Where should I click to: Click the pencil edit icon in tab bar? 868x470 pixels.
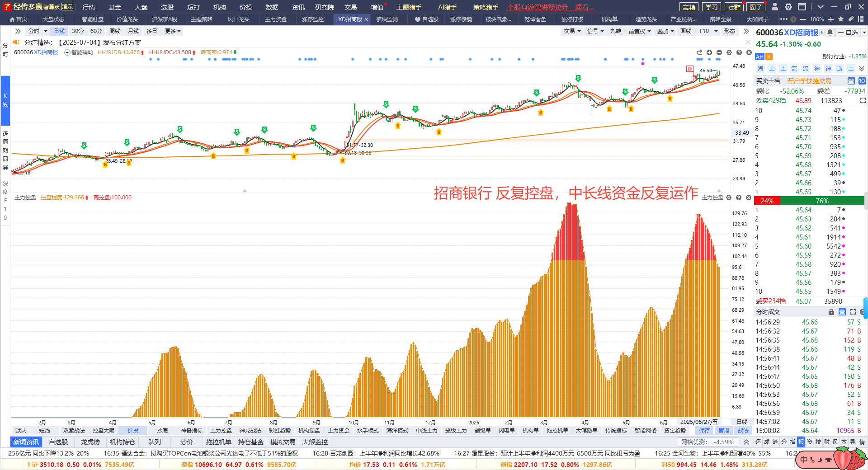tap(851, 19)
